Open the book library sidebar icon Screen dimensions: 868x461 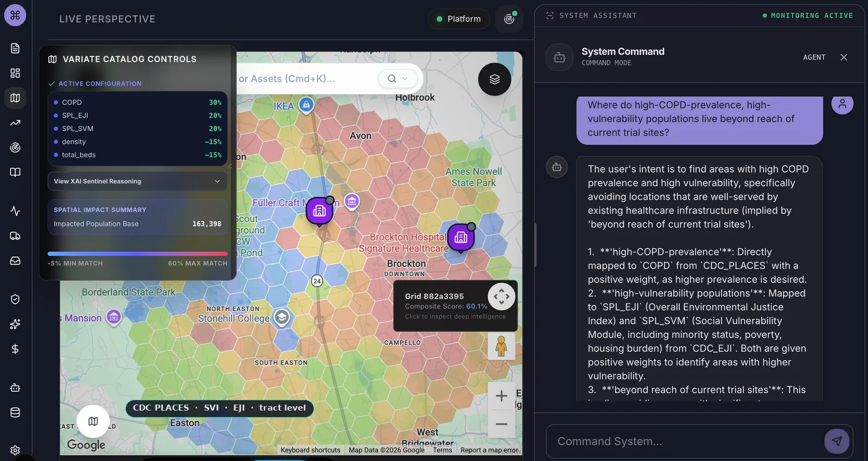[x=15, y=172]
